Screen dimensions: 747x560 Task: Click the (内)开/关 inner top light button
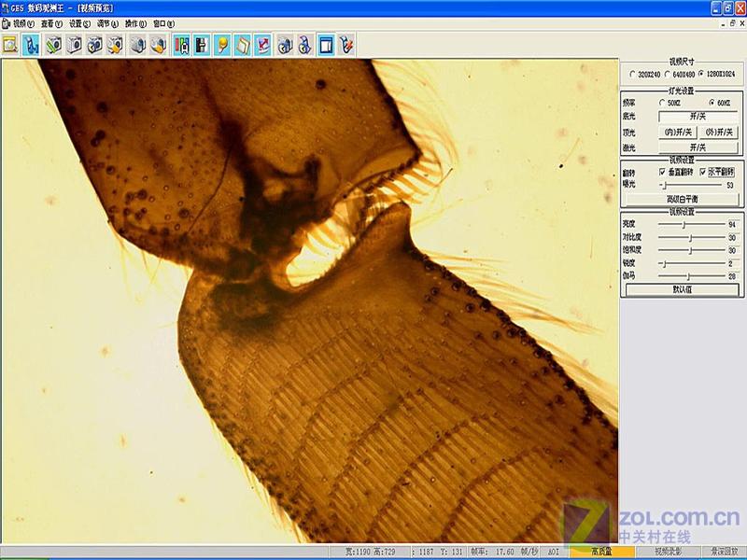pyautogui.click(x=678, y=133)
